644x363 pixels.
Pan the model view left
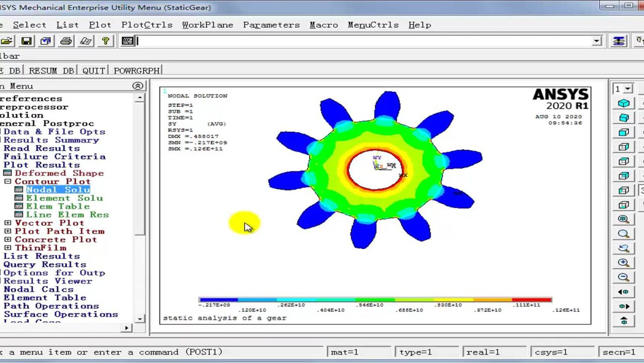[623, 291]
